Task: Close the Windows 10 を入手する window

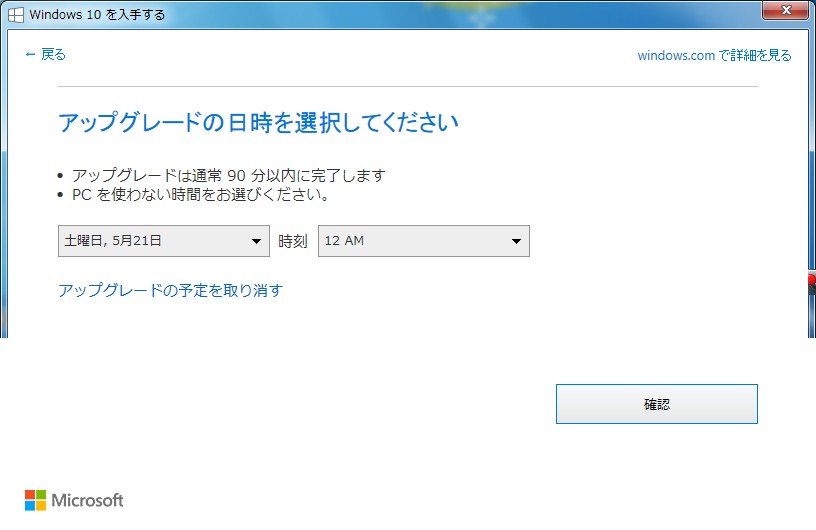Action: pos(786,10)
